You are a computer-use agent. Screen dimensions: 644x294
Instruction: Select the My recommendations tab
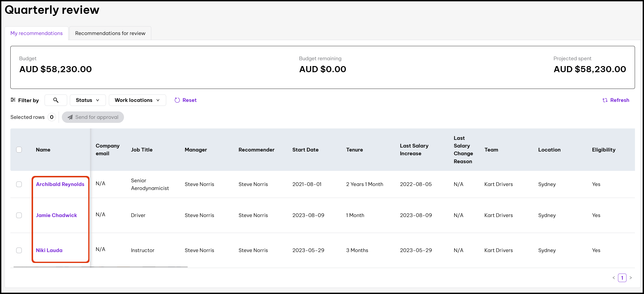[x=37, y=33]
